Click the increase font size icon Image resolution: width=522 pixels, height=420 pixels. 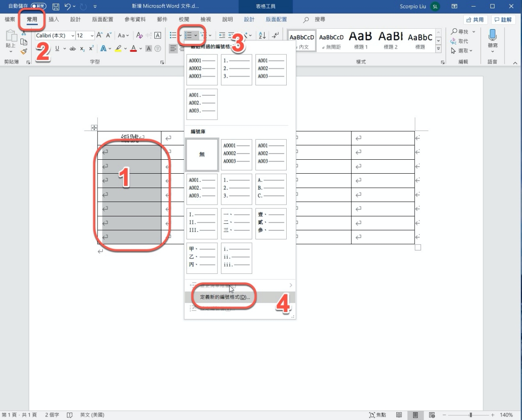coord(100,35)
